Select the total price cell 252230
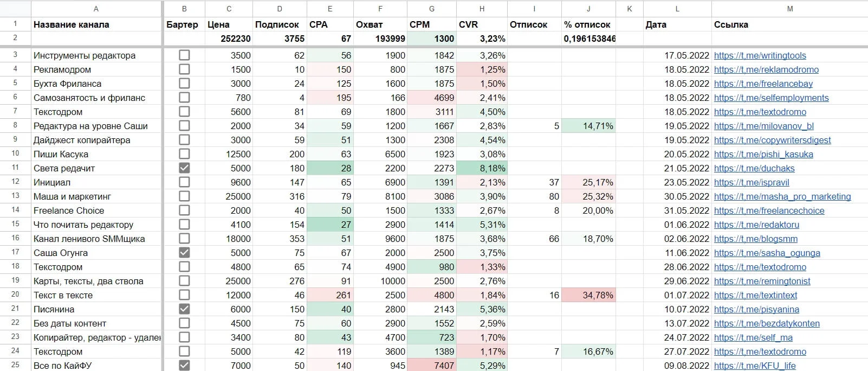This screenshot has width=868, height=371. click(x=229, y=39)
